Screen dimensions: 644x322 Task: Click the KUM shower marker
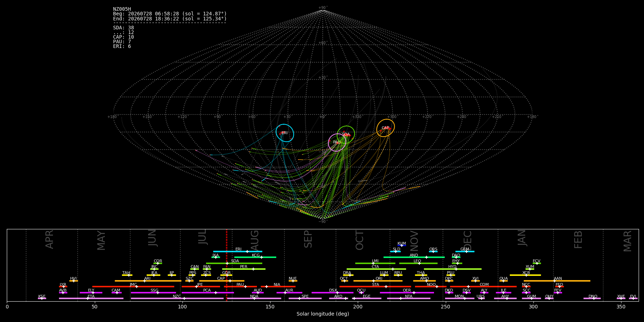(x=402, y=245)
